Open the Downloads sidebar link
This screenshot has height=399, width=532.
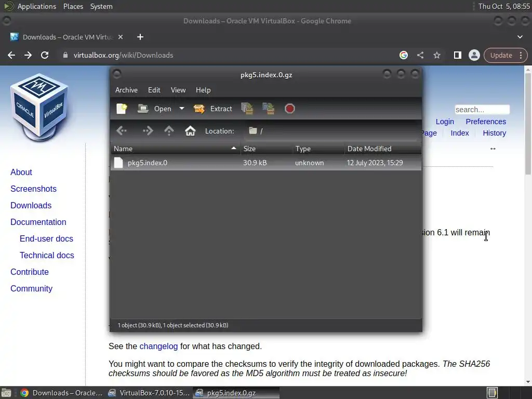click(31, 206)
